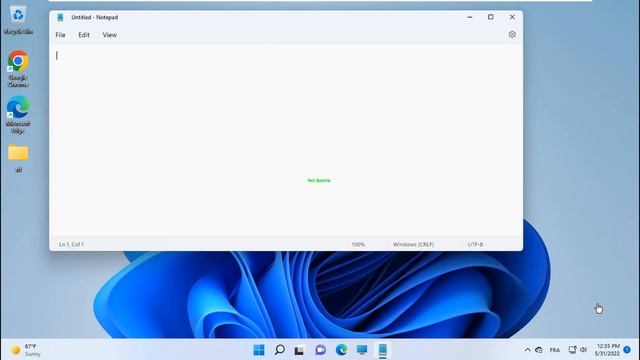Open taskbar Search magnifier
The height and width of the screenshot is (360, 640).
click(280, 350)
